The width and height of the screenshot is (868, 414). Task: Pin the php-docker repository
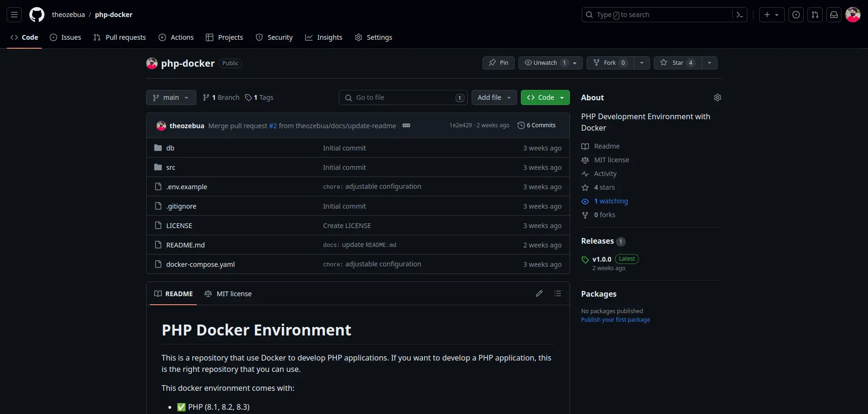499,63
